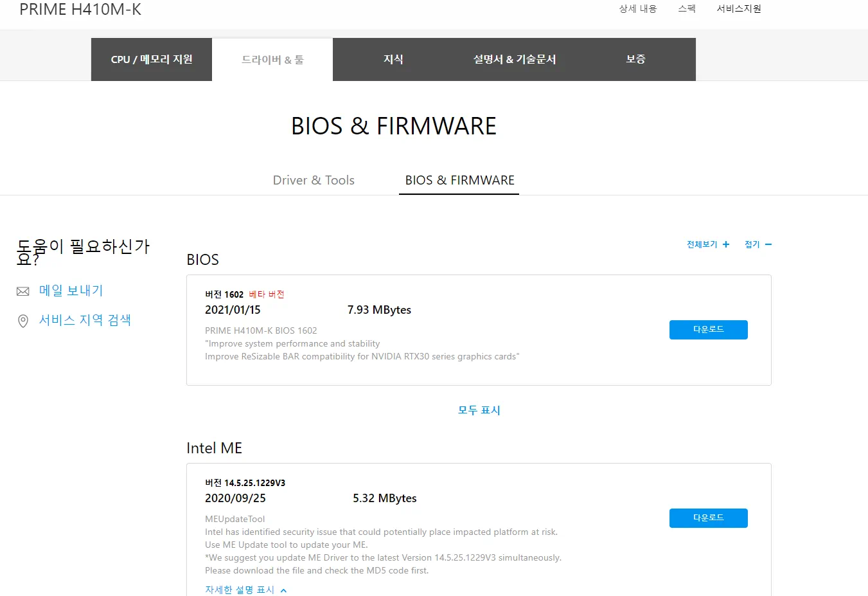
Task: Click 'Intel has identified security issue' line
Action: pos(381,532)
